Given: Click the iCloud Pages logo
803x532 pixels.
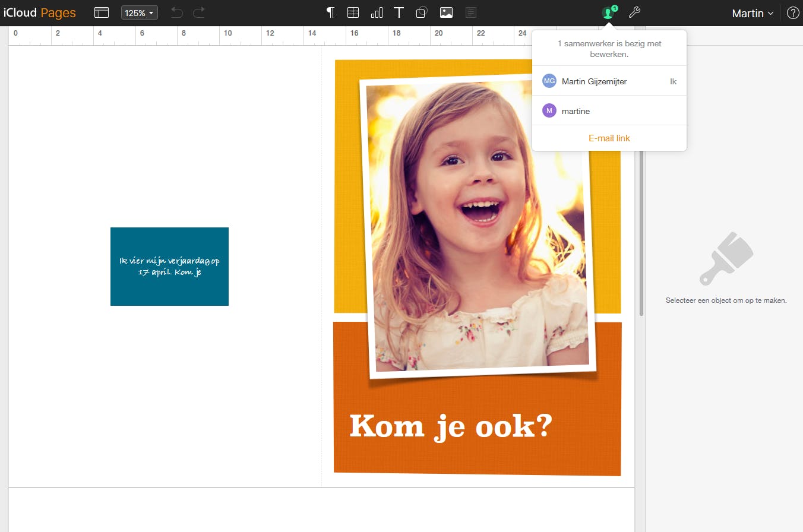Looking at the screenshot, I should point(40,12).
